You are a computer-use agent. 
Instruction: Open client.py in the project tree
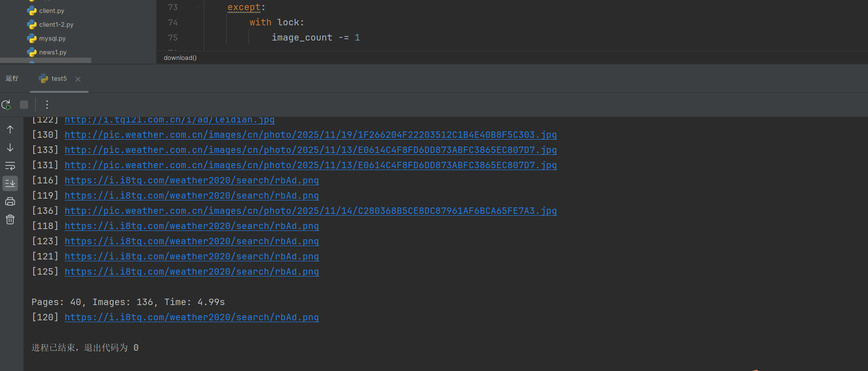pos(51,11)
